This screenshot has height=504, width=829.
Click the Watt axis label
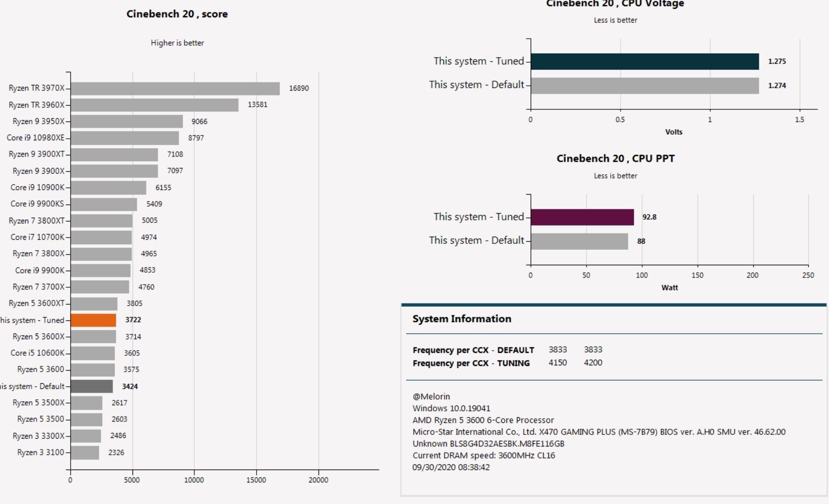coord(670,288)
